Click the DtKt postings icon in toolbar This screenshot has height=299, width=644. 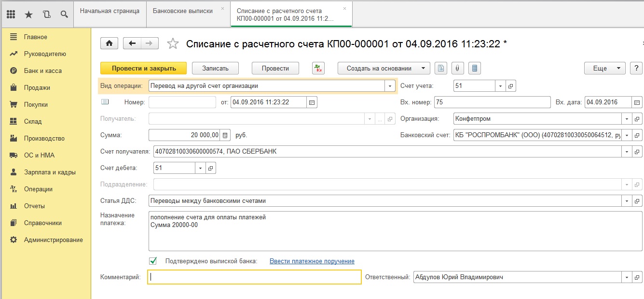[318, 68]
